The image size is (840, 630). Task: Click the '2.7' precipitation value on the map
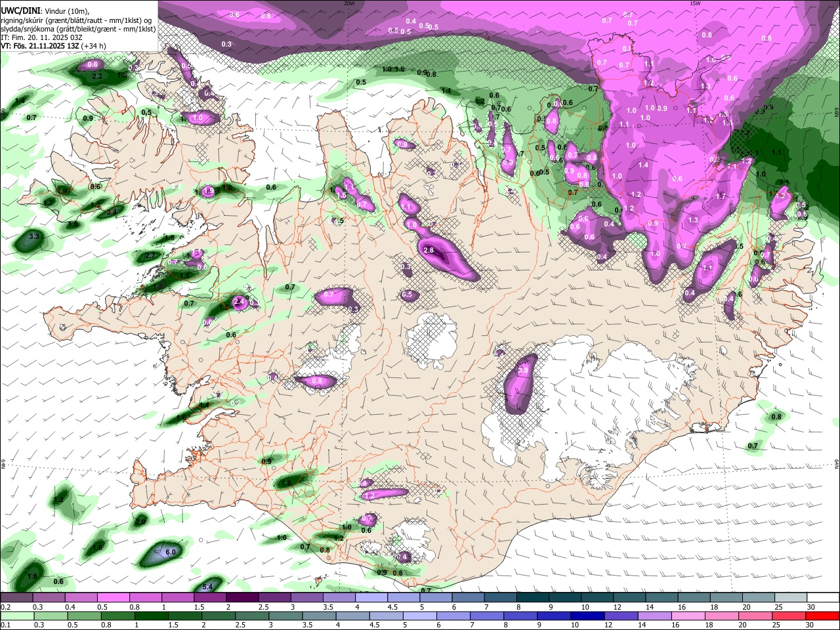pyautogui.click(x=150, y=256)
